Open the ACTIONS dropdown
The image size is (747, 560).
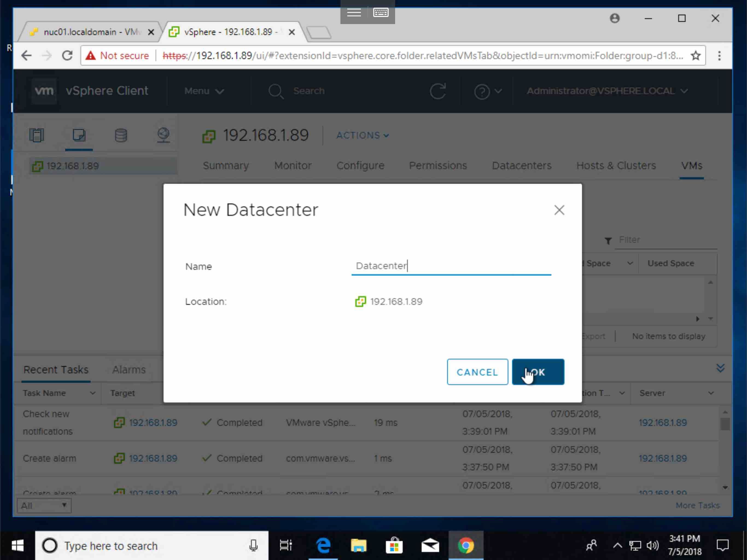363,135
